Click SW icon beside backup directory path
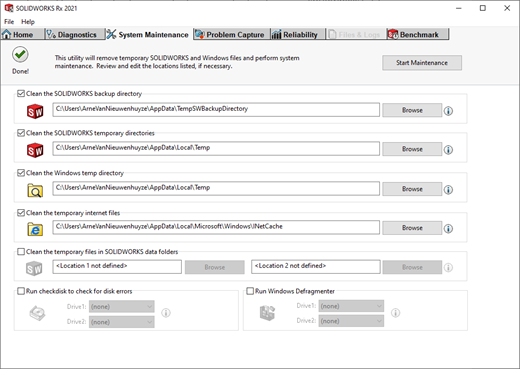 click(x=35, y=111)
